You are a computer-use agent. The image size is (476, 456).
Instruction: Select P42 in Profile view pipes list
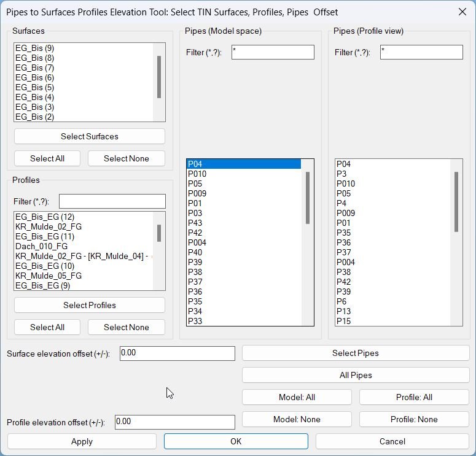click(393, 282)
